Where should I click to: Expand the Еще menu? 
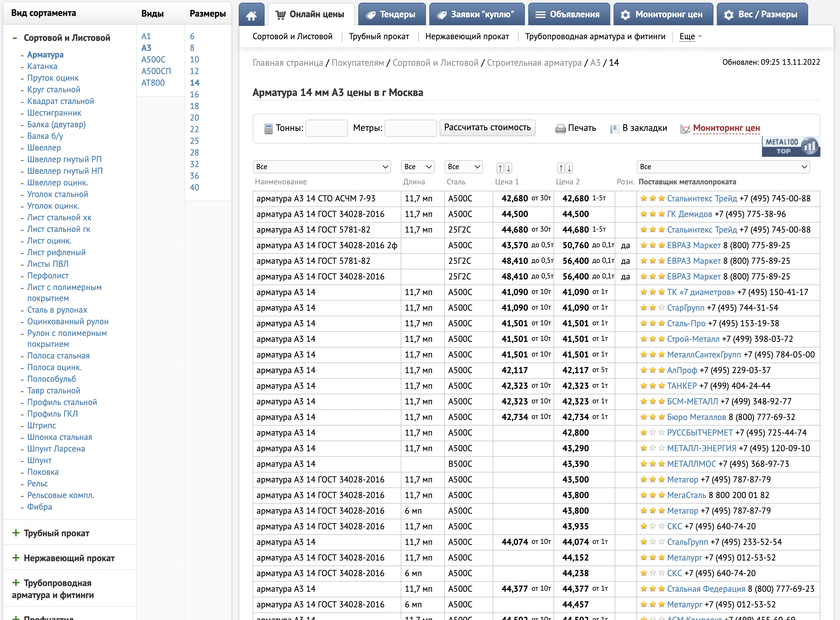click(690, 37)
